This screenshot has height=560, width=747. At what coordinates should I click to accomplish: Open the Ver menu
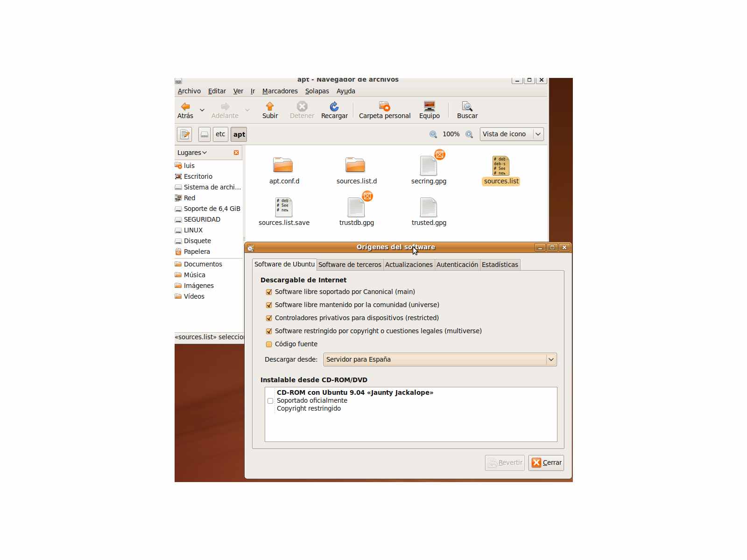(238, 91)
